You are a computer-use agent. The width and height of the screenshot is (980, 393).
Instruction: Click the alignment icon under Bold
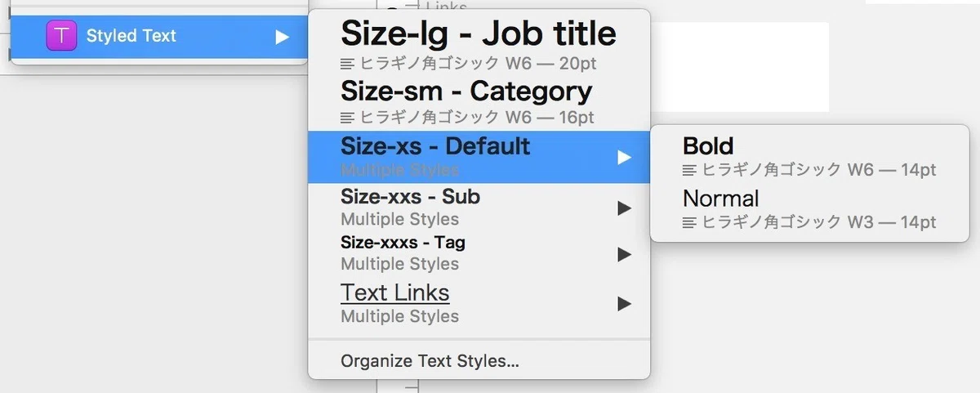690,170
